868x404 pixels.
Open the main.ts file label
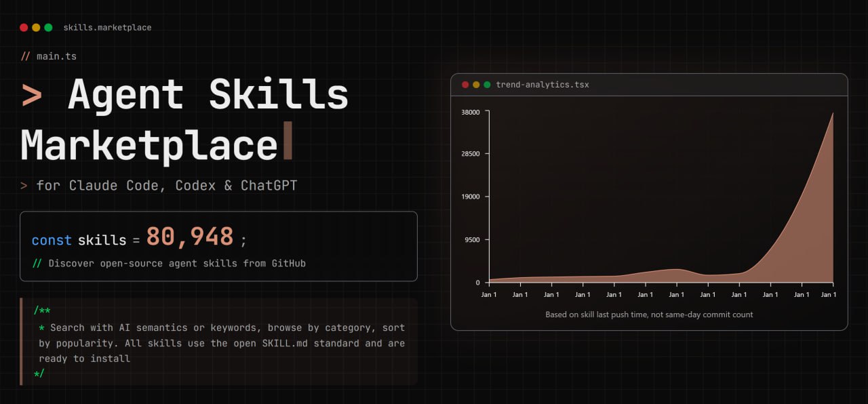tap(56, 56)
